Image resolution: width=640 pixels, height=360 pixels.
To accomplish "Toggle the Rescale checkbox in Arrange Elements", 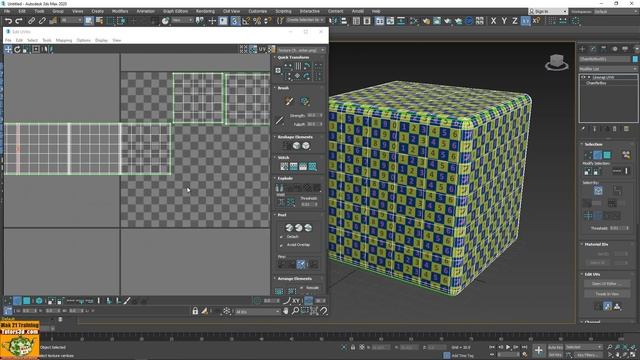I will point(302,288).
